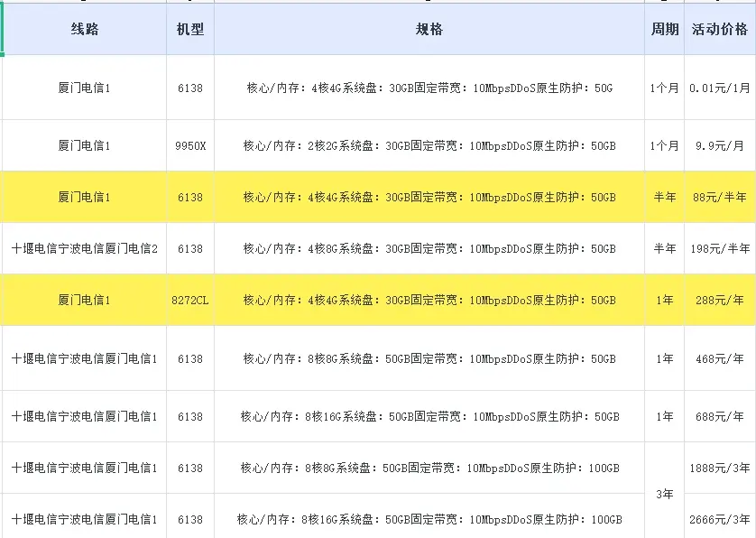Select 6138 in the 0.01元/1月 row
The height and width of the screenshot is (538, 756).
[x=190, y=88]
